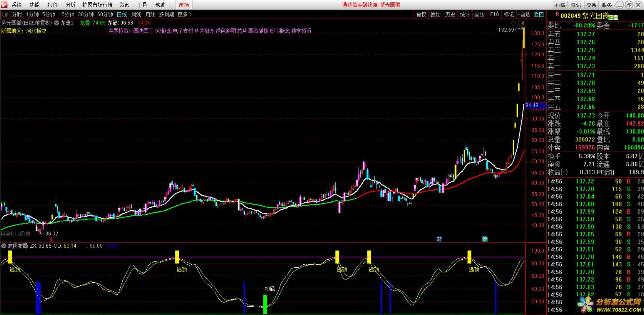644x315 pixels.
Task: Click the TDX application logo icon
Action: [x=4, y=5]
